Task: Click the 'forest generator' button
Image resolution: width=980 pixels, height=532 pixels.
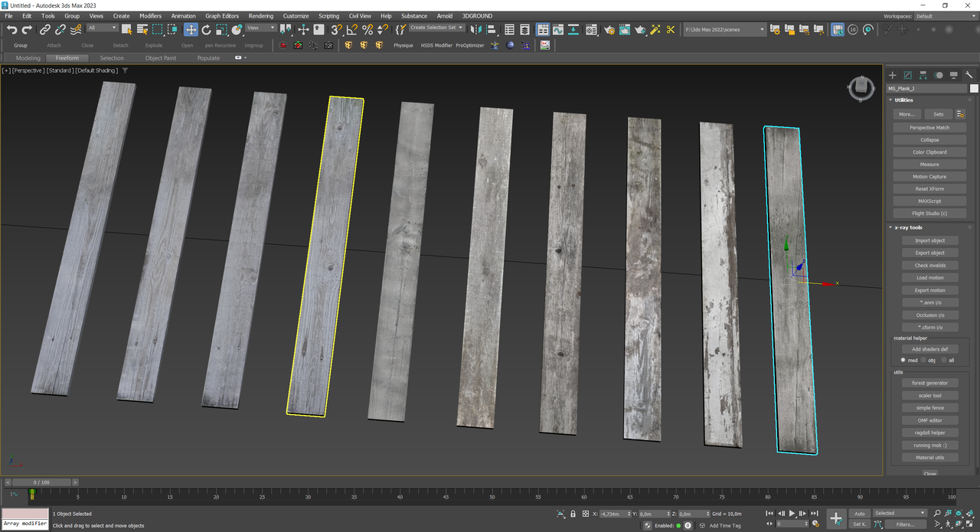Action: 929,383
